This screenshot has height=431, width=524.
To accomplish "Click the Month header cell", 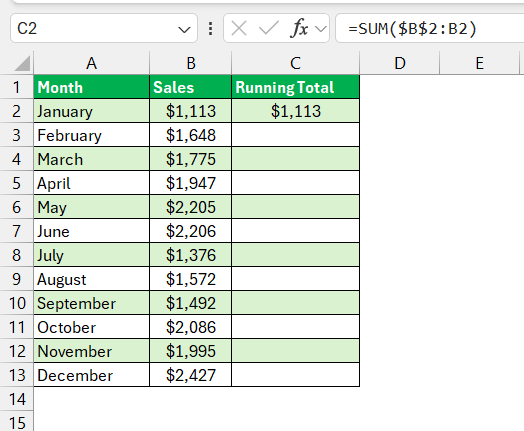I will click(91, 87).
